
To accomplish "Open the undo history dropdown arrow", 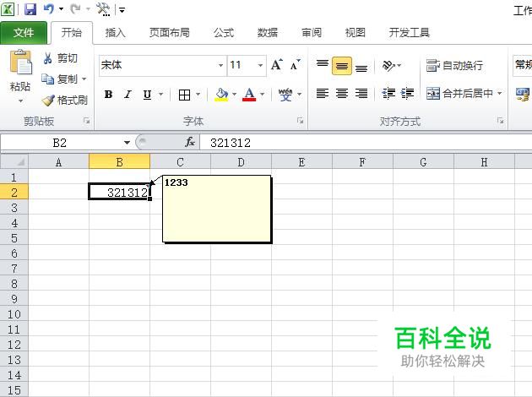I will [x=61, y=8].
